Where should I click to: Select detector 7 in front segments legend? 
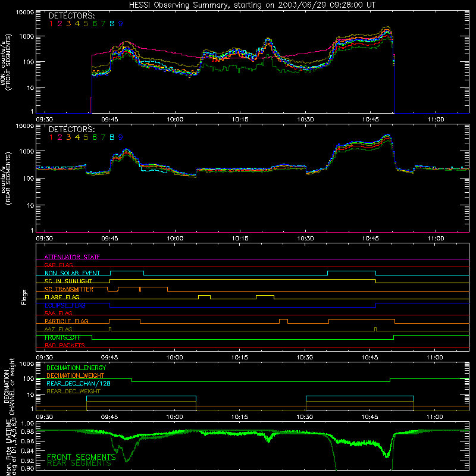click(103, 24)
